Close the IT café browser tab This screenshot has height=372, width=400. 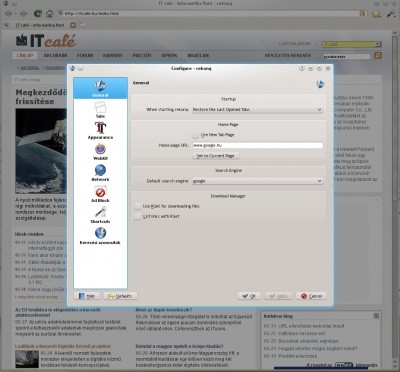pyautogui.click(x=73, y=25)
